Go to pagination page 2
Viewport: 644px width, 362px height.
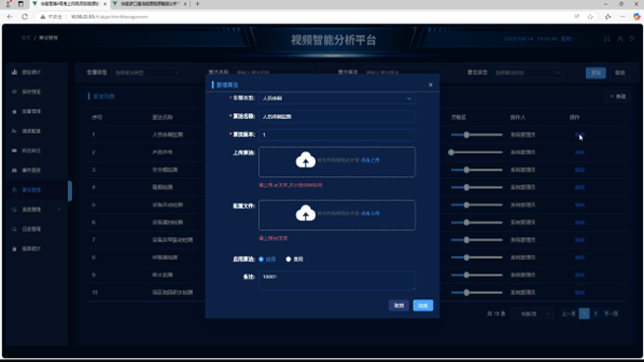click(596, 314)
